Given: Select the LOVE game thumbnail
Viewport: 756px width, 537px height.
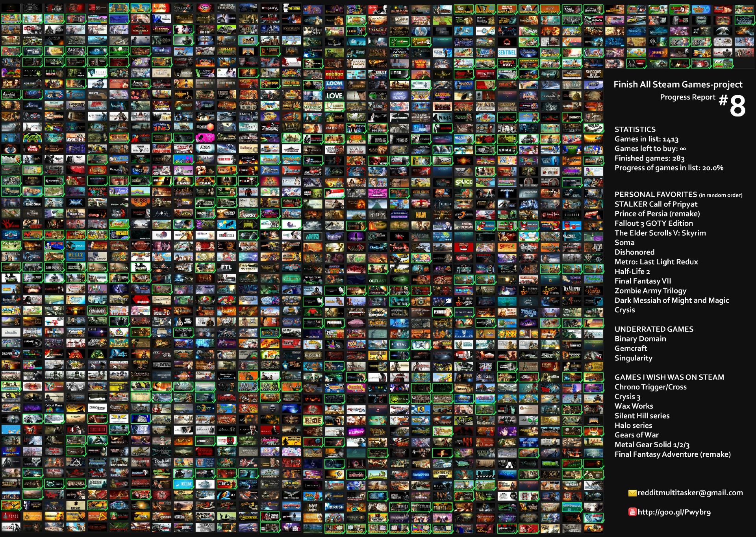Looking at the screenshot, I should [x=334, y=96].
